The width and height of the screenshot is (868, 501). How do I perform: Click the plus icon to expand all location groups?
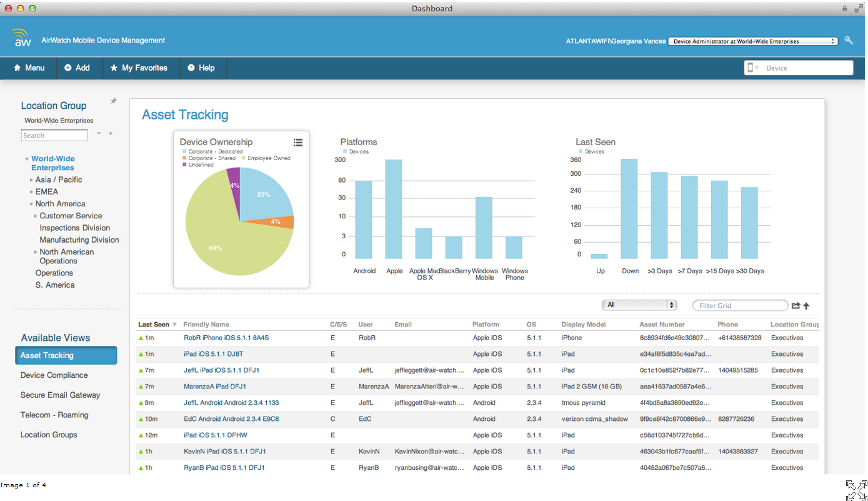click(x=111, y=134)
